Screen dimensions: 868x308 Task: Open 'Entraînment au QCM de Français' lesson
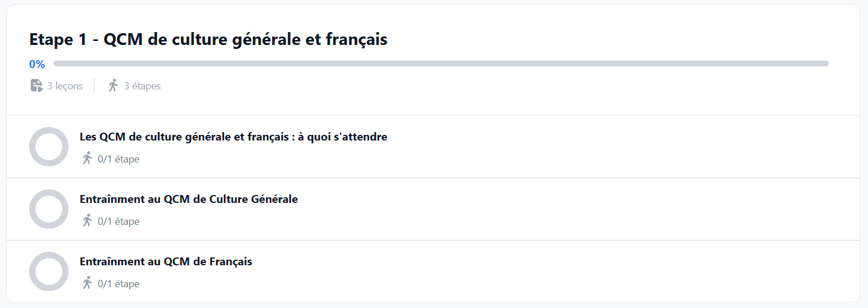click(x=166, y=261)
